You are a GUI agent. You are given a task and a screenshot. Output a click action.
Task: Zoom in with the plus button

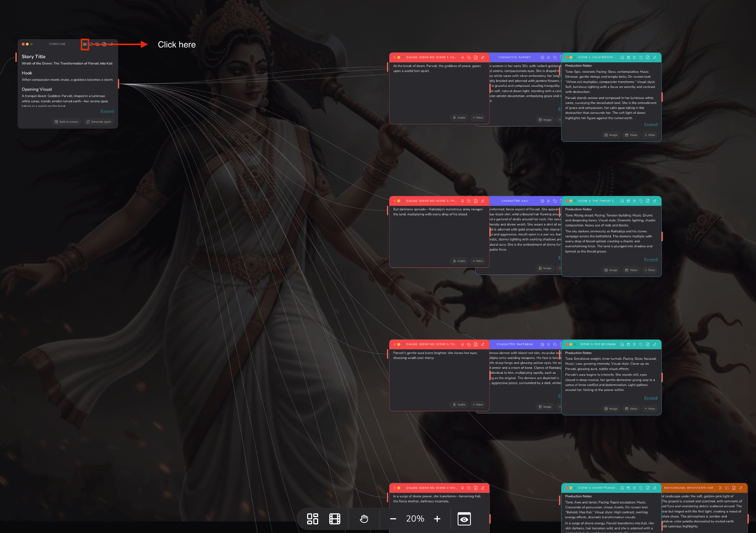(x=437, y=519)
